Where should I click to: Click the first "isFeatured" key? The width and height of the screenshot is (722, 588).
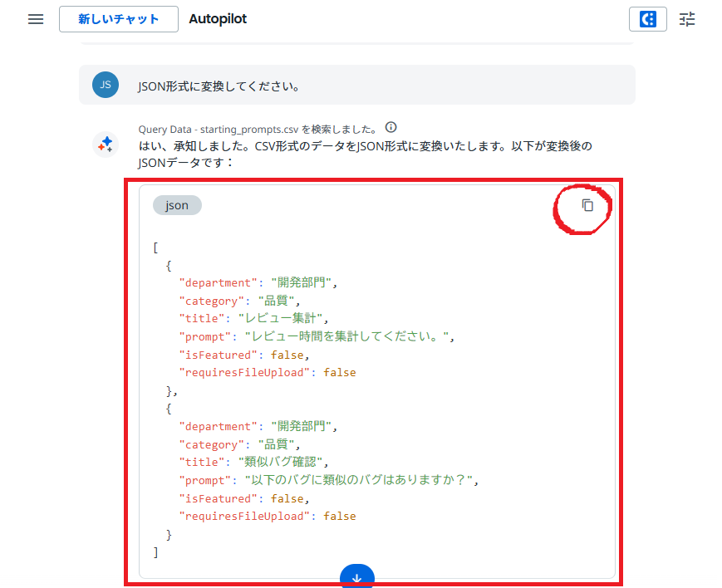[x=218, y=355]
